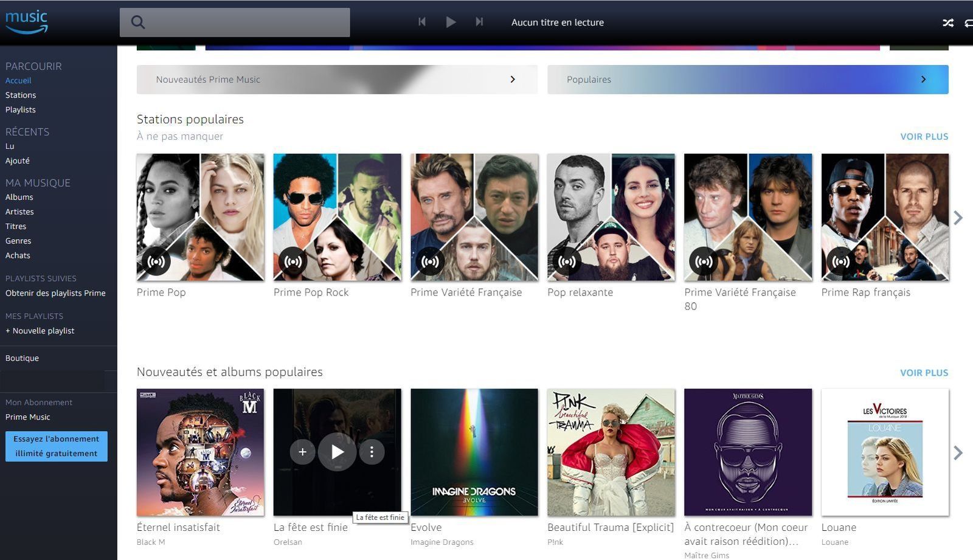
Task: Open Beautiful Trauma album cover
Action: click(x=611, y=452)
